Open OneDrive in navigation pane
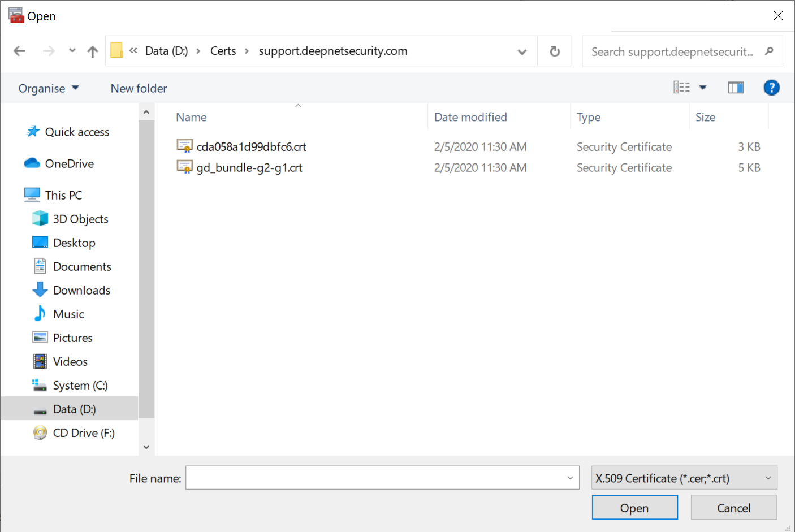Screen dimensions: 795x532 coord(69,164)
